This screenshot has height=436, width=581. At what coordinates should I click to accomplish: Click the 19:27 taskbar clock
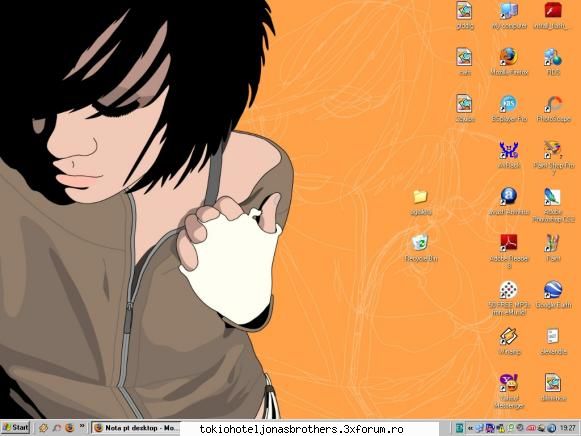click(x=568, y=428)
